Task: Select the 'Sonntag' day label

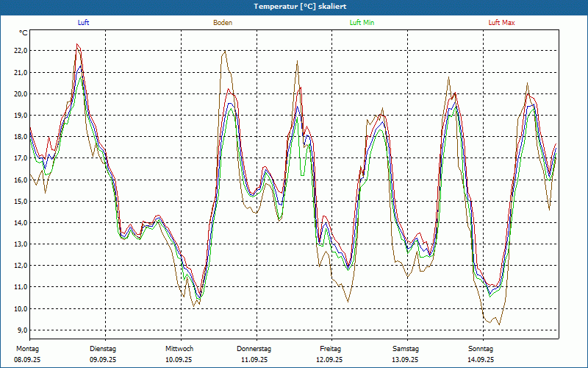Action: [x=481, y=348]
